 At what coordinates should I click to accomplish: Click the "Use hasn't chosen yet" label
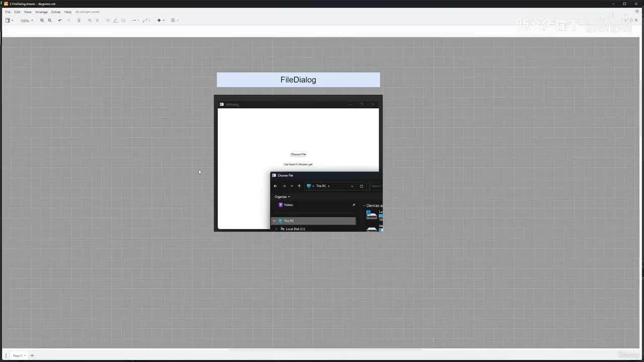point(298,164)
